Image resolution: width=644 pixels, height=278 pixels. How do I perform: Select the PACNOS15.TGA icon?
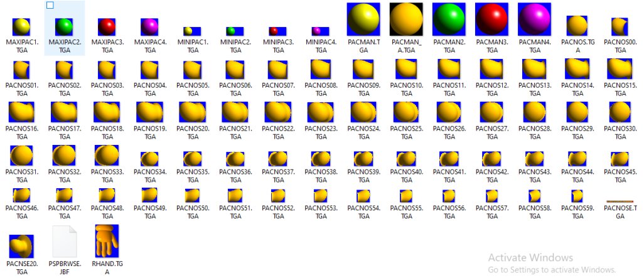click(620, 68)
